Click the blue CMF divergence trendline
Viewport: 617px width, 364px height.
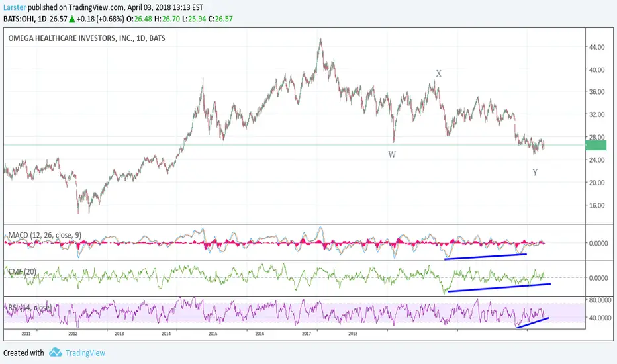[x=499, y=287]
